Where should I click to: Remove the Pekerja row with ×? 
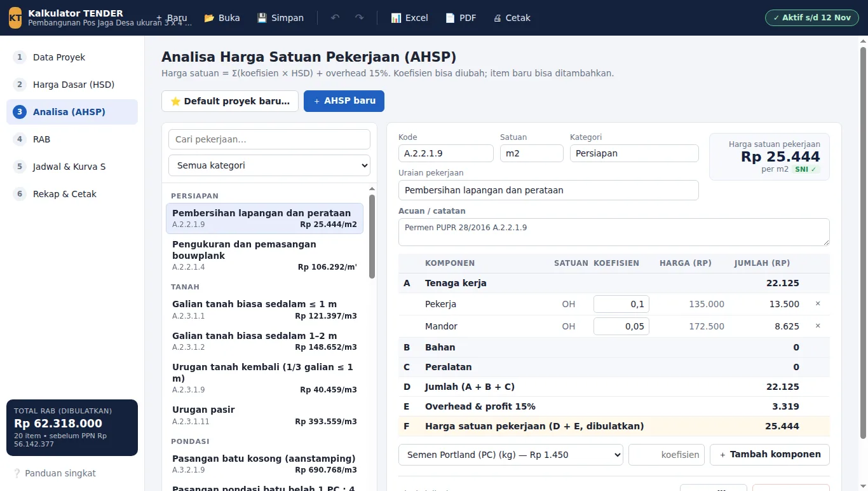[x=818, y=304]
